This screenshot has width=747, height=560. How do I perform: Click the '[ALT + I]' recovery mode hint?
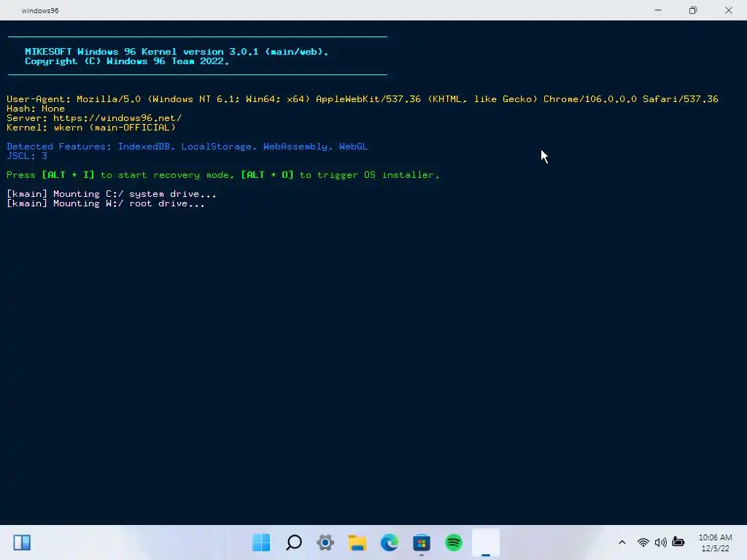coord(68,175)
